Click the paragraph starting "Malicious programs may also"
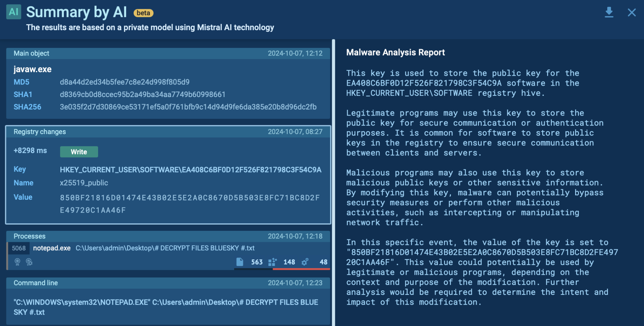 tap(475, 198)
